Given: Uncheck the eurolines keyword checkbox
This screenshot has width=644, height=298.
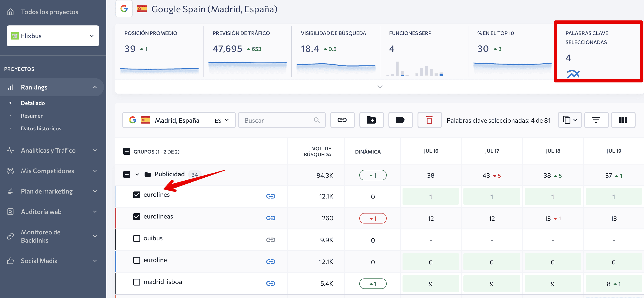Looking at the screenshot, I should 137,195.
